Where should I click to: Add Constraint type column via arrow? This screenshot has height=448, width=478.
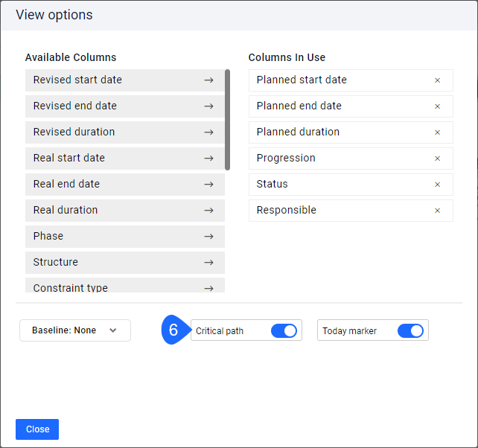point(208,288)
